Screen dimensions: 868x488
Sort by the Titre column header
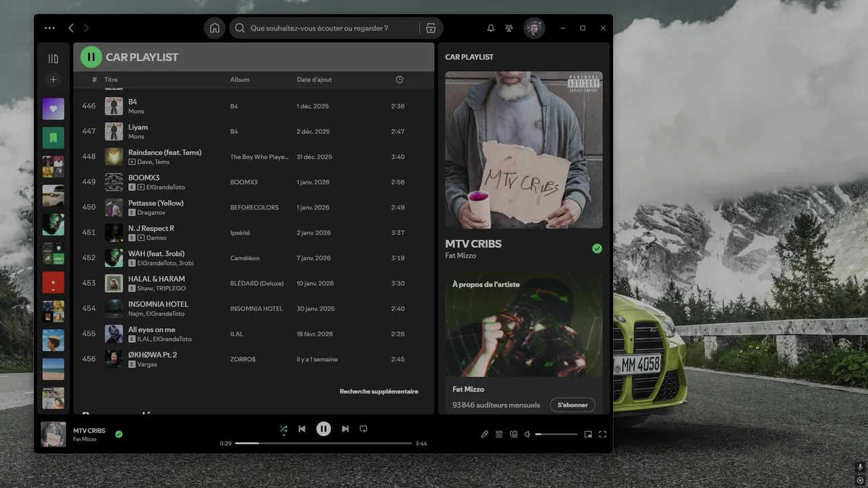pyautogui.click(x=111, y=79)
